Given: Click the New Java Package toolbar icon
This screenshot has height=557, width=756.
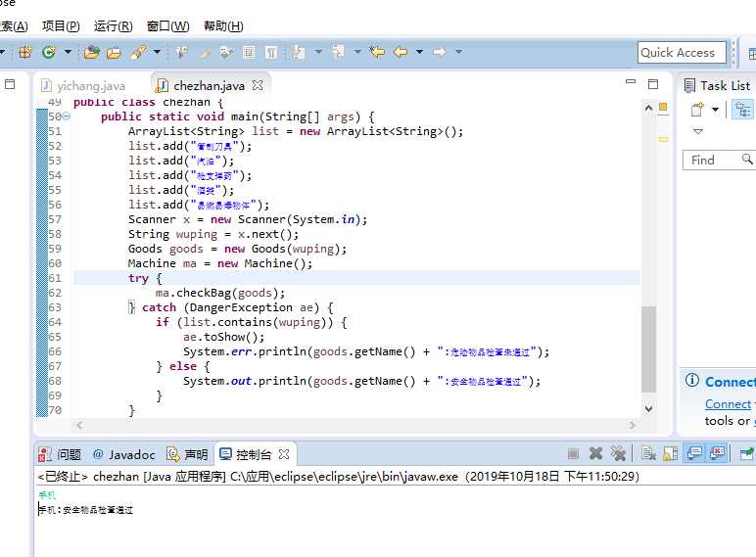Looking at the screenshot, I should pos(24,52).
